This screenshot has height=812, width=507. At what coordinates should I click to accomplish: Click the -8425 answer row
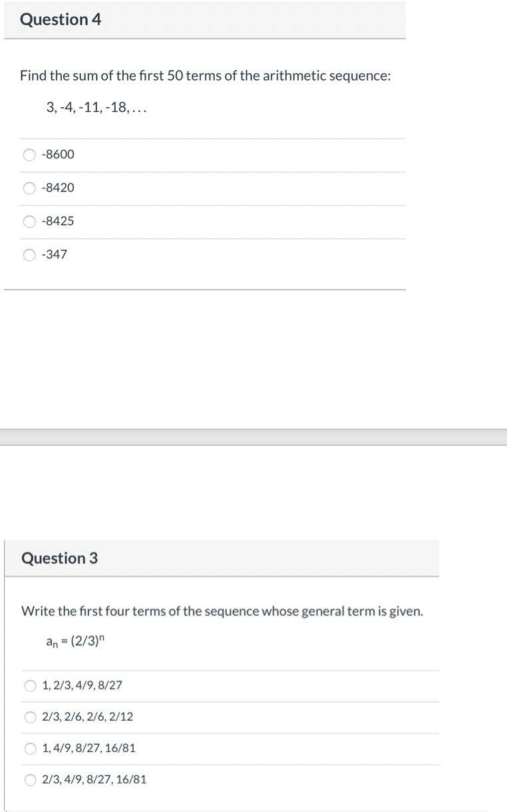click(200, 221)
